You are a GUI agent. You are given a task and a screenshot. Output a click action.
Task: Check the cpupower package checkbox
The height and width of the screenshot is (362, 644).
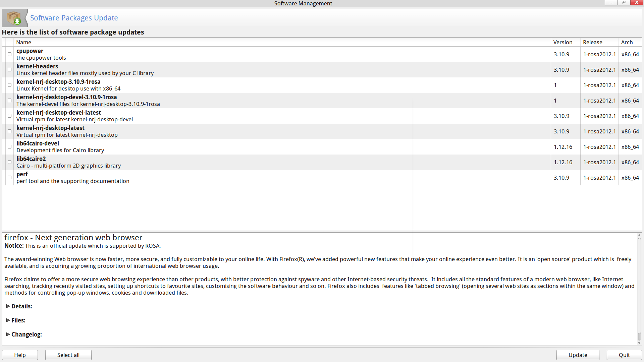click(9, 54)
